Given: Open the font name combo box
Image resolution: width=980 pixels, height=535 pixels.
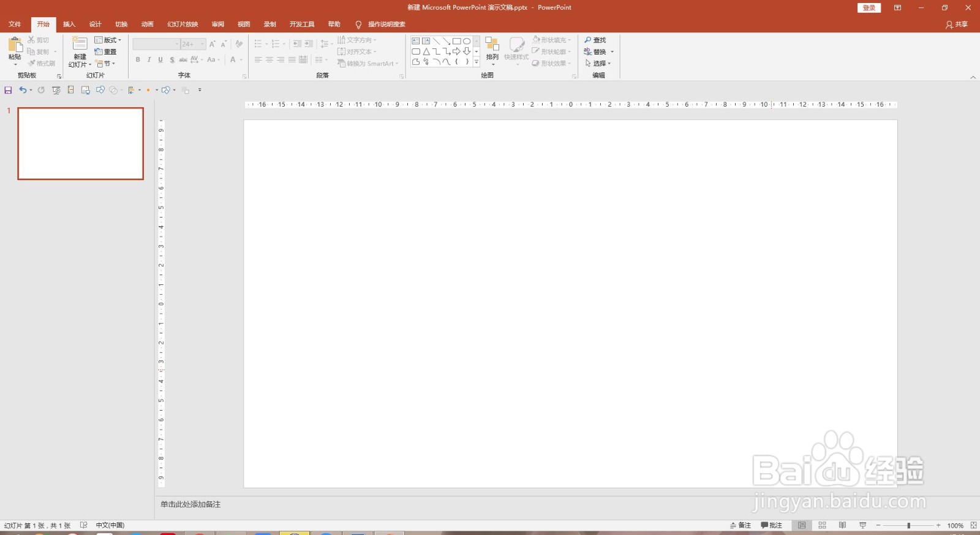Looking at the screenshot, I should [156, 44].
